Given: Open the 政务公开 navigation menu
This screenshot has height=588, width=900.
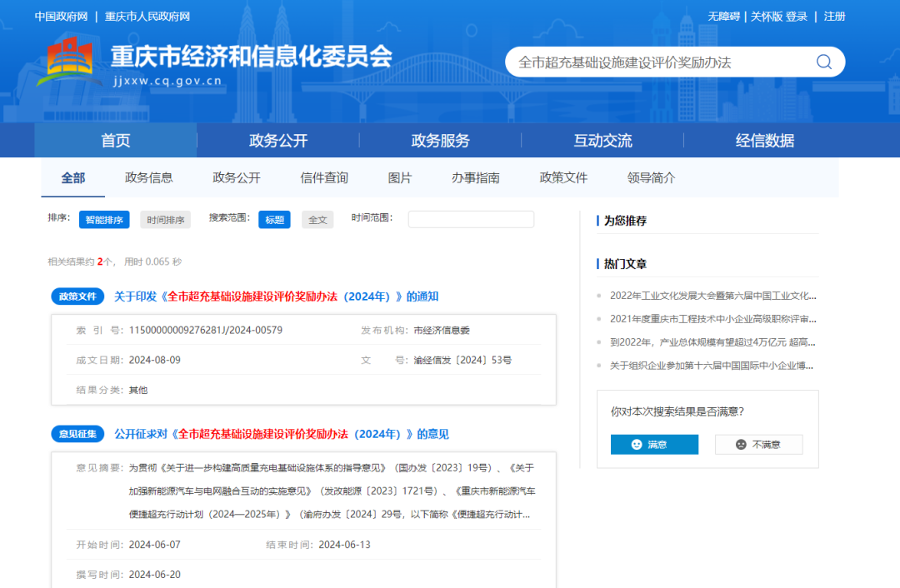Looking at the screenshot, I should click(277, 140).
